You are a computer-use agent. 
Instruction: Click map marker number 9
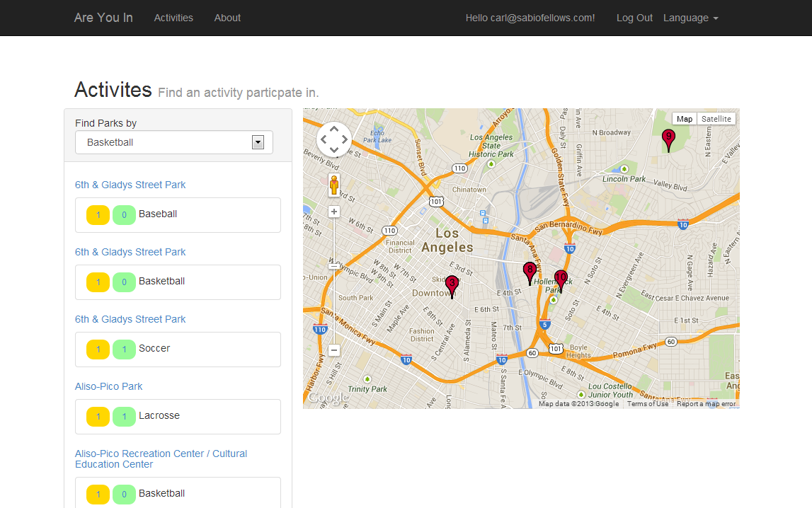(668, 139)
